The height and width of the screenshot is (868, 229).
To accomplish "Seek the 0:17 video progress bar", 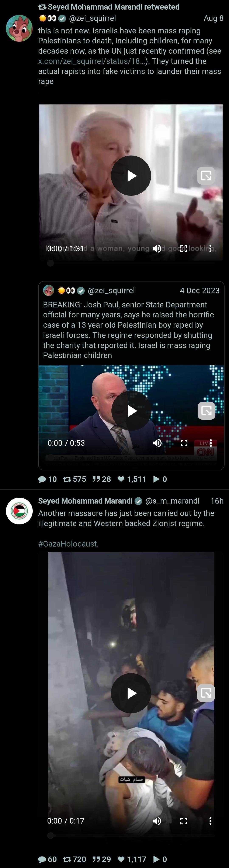I will 131,835.
